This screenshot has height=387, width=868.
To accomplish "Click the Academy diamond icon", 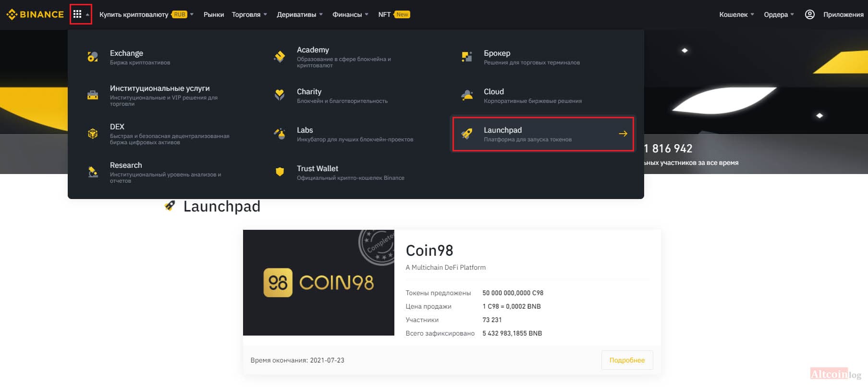I will tap(280, 57).
